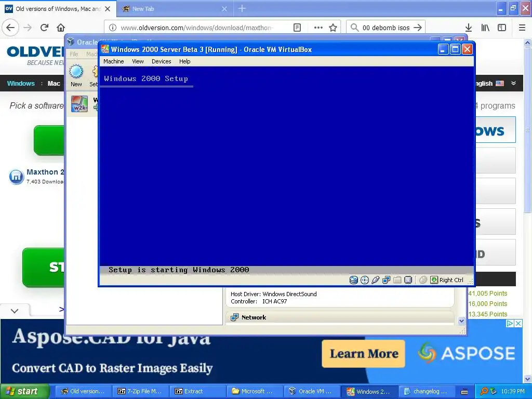Submit search with the arrow button

[x=418, y=28]
